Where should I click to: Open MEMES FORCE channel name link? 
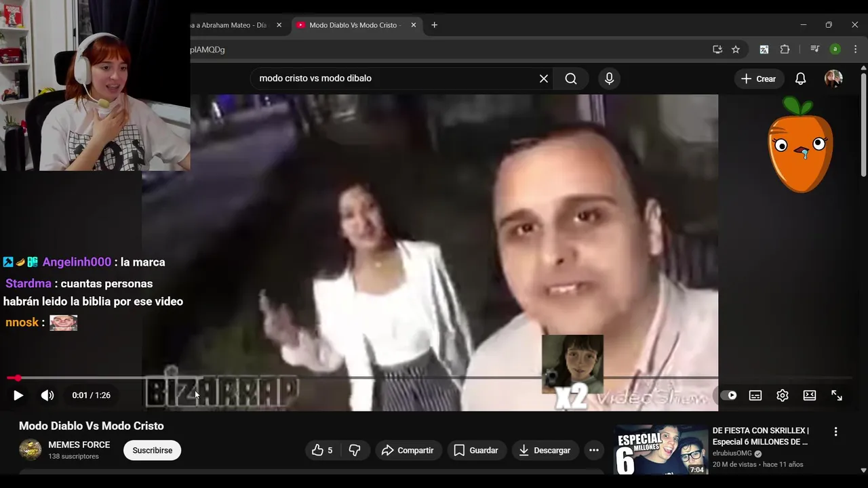(79, 445)
